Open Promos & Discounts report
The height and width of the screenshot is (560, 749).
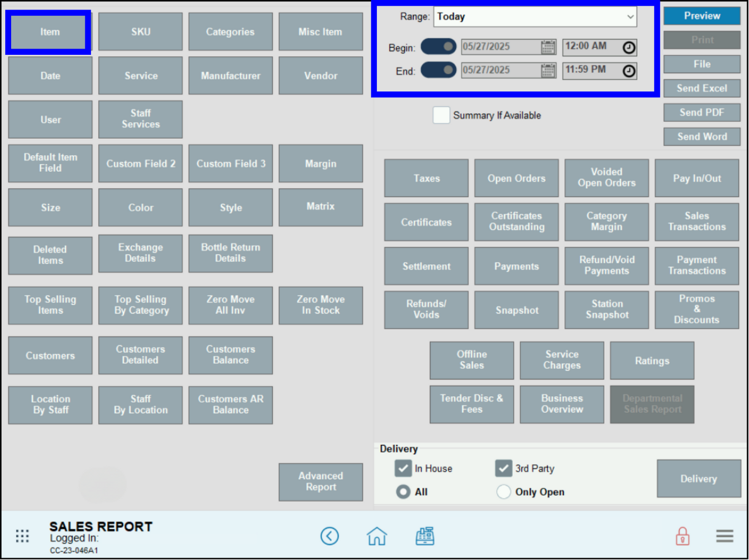tap(697, 310)
